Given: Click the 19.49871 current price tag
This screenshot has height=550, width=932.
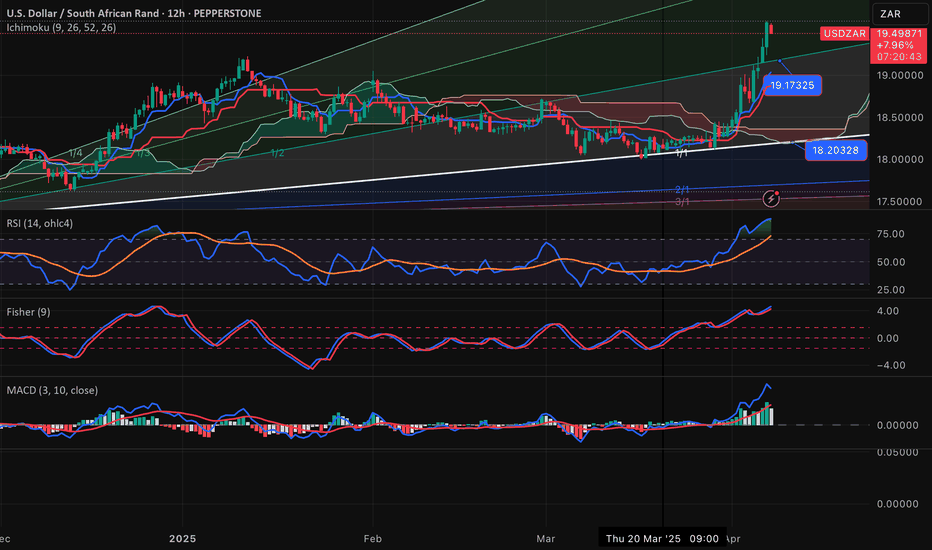Looking at the screenshot, I should [x=899, y=34].
